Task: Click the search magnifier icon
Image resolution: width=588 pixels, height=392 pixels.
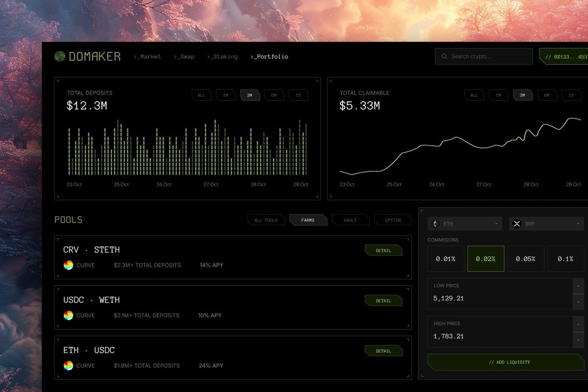Action: [445, 57]
